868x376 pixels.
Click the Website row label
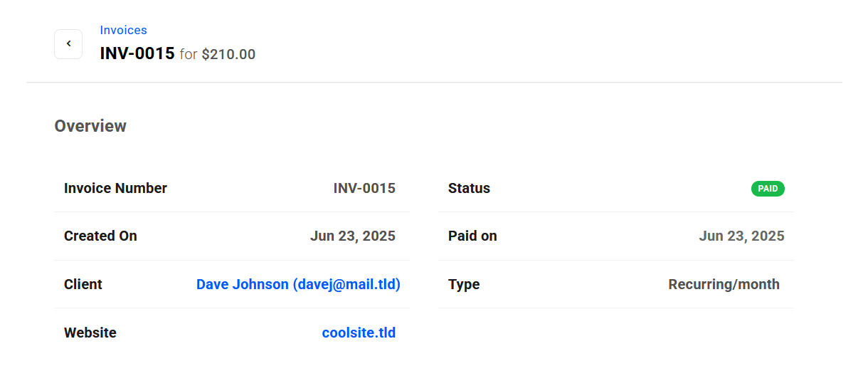pos(90,333)
